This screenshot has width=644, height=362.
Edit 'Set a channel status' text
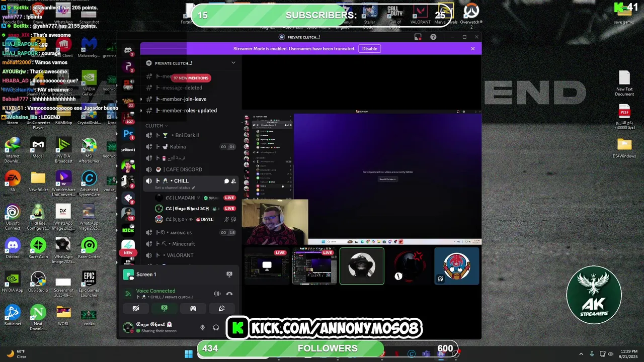click(175, 188)
